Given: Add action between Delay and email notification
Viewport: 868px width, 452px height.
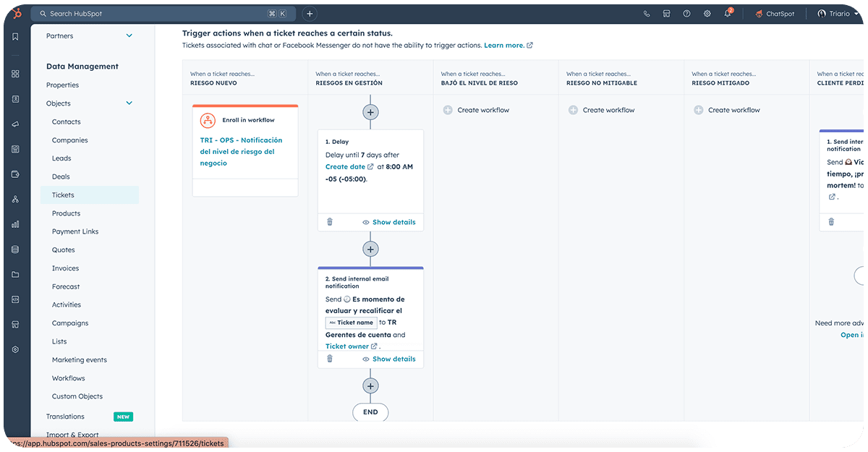Looking at the screenshot, I should pyautogui.click(x=370, y=249).
